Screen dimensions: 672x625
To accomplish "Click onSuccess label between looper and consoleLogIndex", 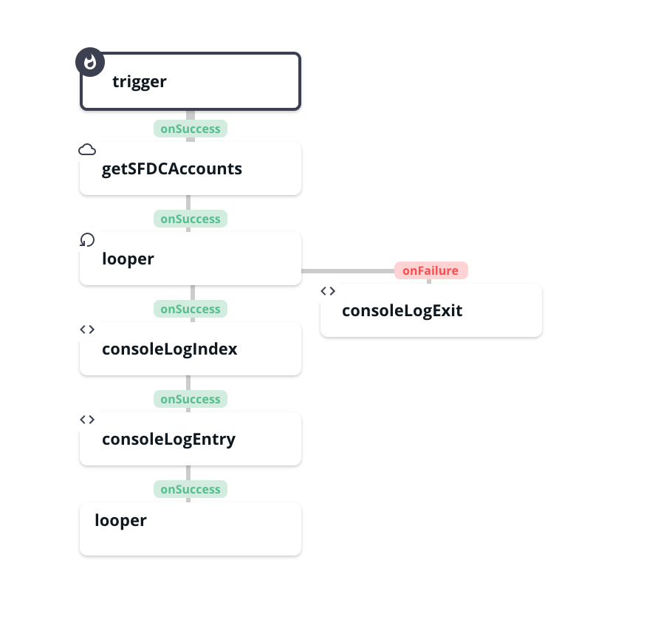I will (x=191, y=309).
